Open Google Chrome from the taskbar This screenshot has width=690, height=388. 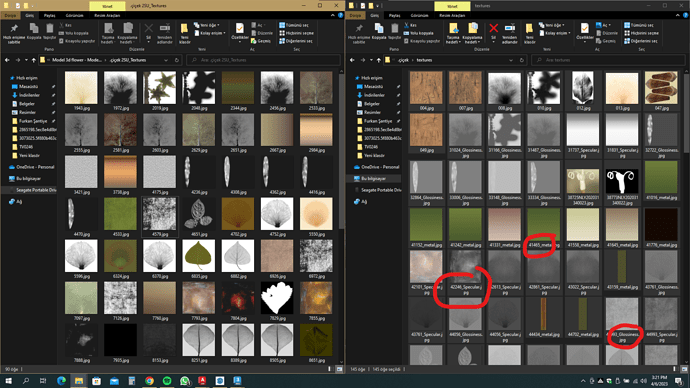coord(149,381)
